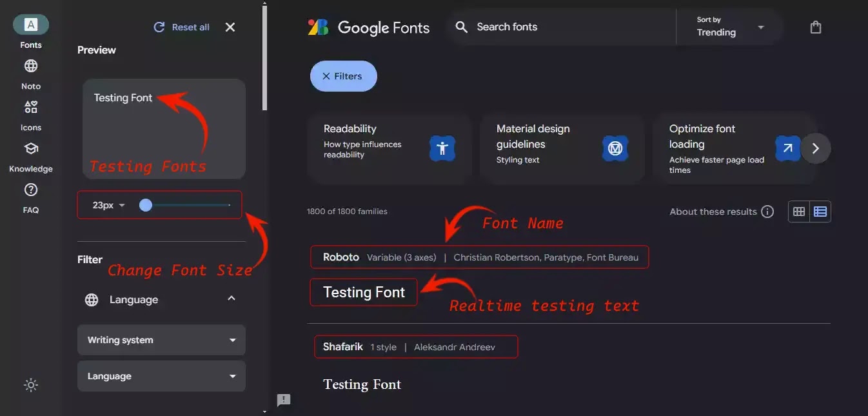
Task: Click About these results info icon
Action: pyautogui.click(x=767, y=212)
